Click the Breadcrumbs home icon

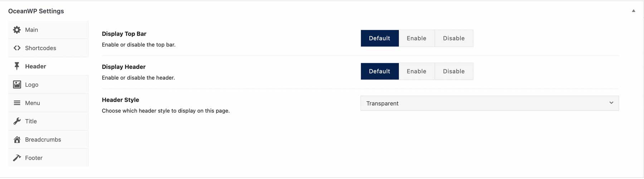tap(17, 140)
